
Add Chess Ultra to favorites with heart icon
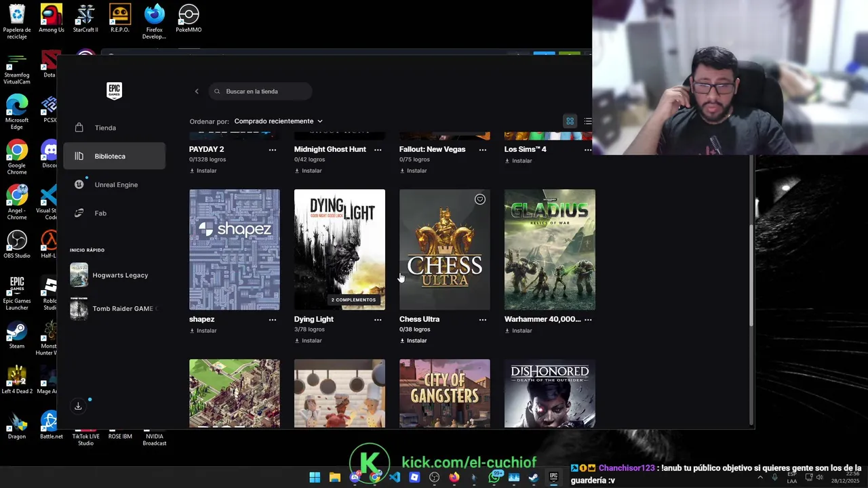[479, 199]
